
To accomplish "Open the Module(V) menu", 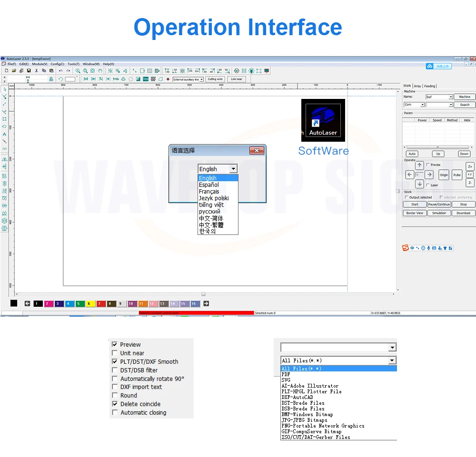I will pyautogui.click(x=40, y=64).
